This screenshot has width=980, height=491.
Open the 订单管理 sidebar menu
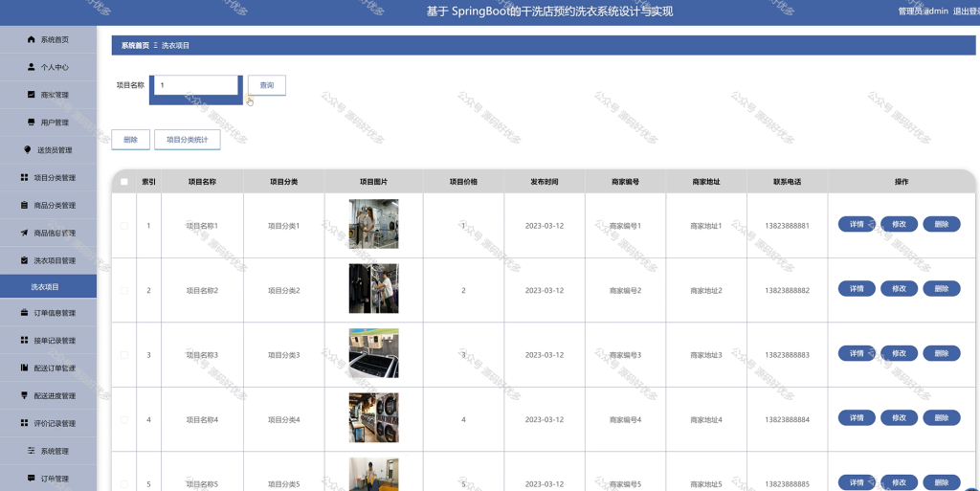click(48, 478)
